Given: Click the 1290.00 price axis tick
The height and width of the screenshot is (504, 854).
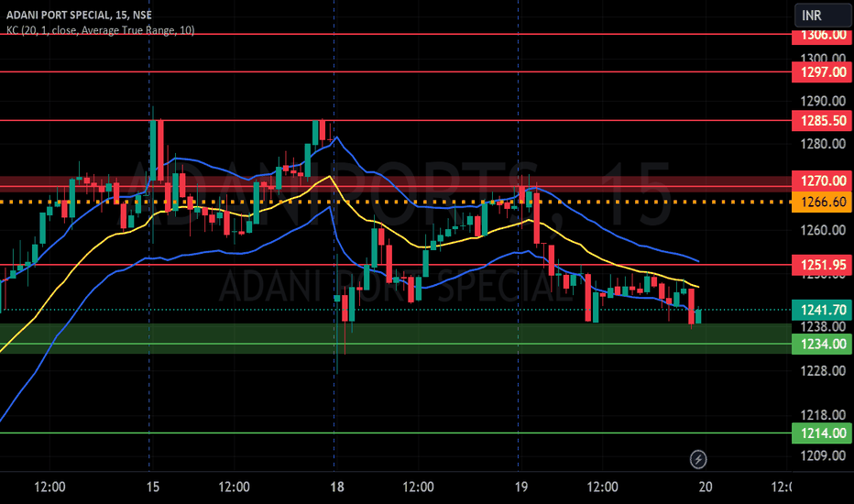Looking at the screenshot, I should pos(823,101).
